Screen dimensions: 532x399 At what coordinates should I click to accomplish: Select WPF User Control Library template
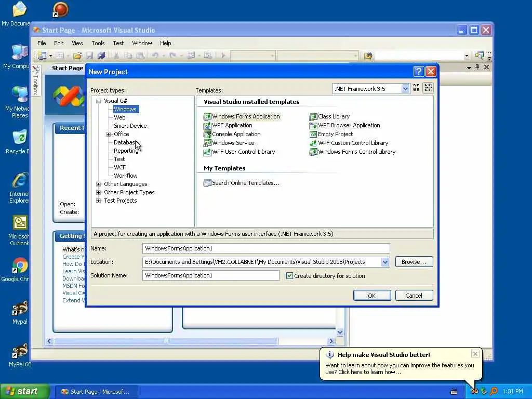[239, 152]
